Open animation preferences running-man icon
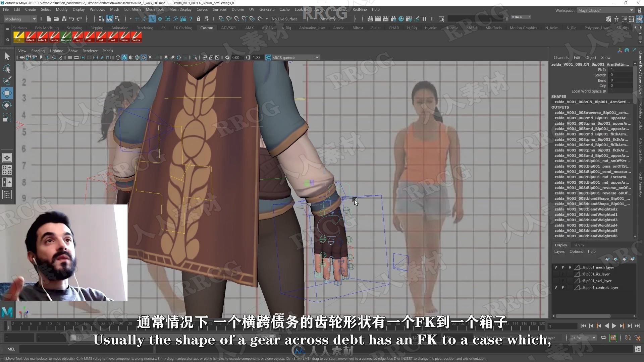 tap(637, 338)
